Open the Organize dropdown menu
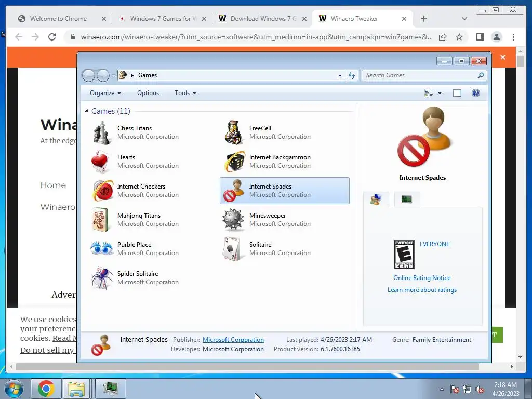Screen dimensions: 532x399 tap(105, 93)
